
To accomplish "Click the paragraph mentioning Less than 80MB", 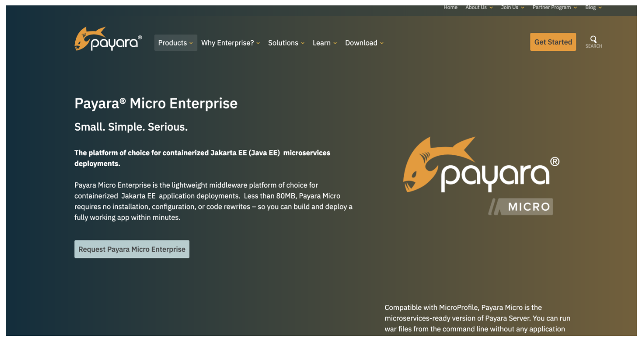I will coord(213,201).
